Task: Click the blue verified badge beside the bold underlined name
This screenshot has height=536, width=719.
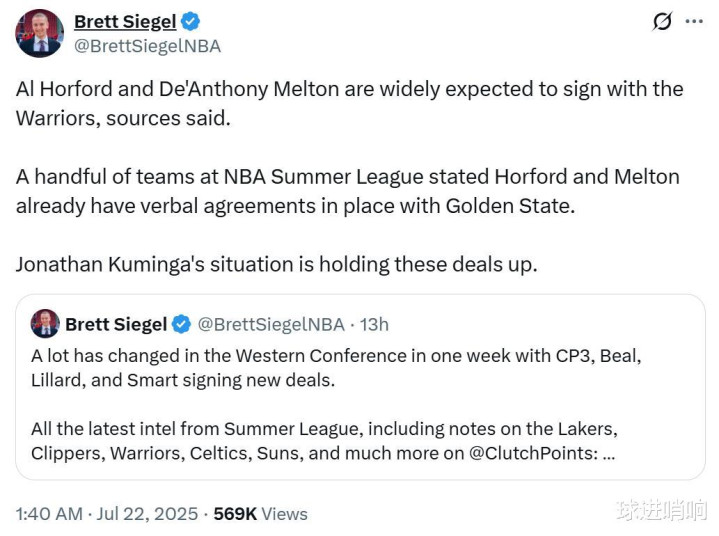Action: pos(190,21)
